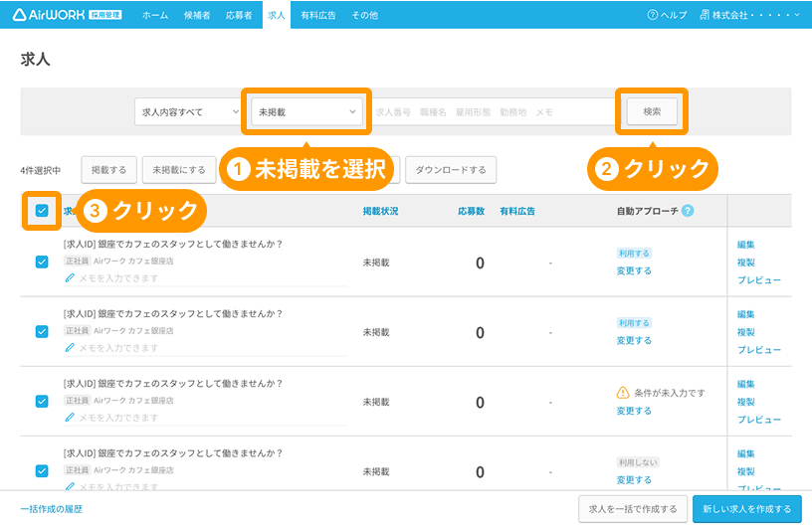
Task: Click the memo pencil icon in third job row
Action: [70, 418]
